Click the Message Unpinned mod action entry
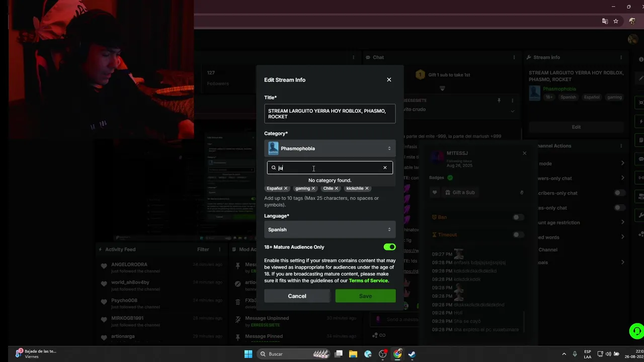Image resolution: width=644 pixels, height=362 pixels. pos(267,318)
